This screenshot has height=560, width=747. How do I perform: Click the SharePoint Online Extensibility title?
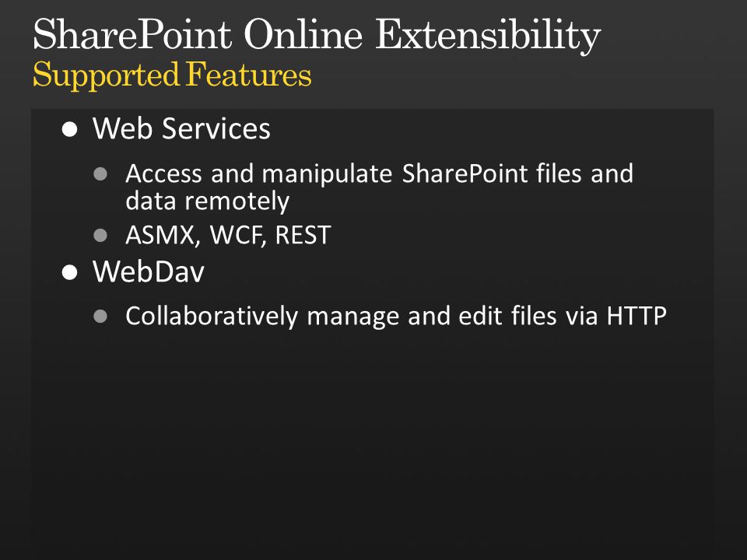(317, 35)
